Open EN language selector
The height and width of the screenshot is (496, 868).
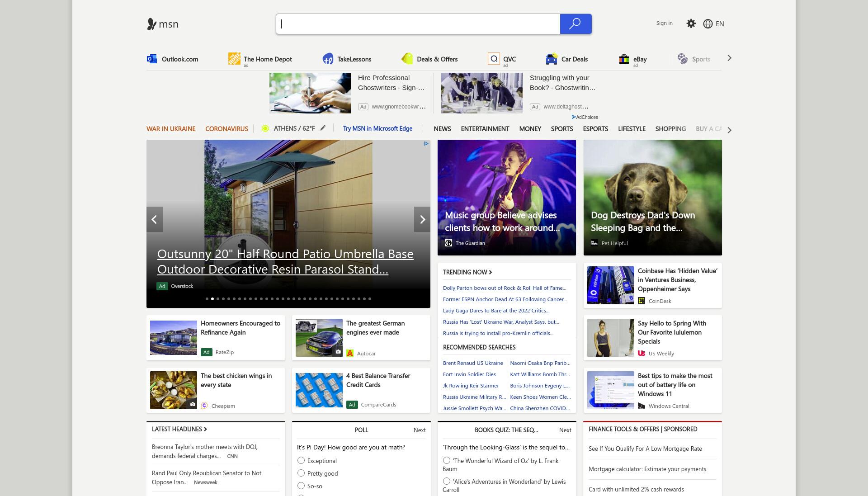point(720,24)
